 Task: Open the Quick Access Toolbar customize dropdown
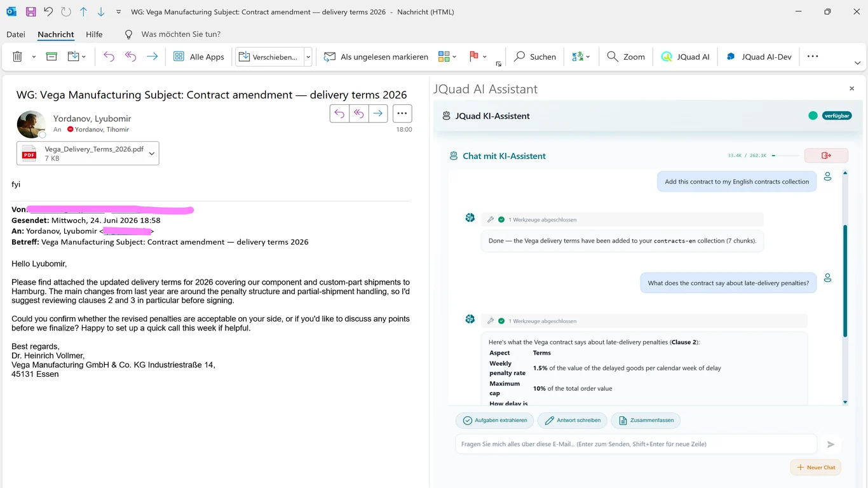pos(119,12)
